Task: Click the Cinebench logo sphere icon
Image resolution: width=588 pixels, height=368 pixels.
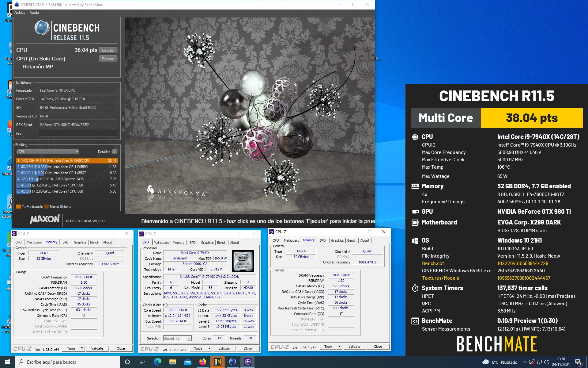Action: point(42,28)
